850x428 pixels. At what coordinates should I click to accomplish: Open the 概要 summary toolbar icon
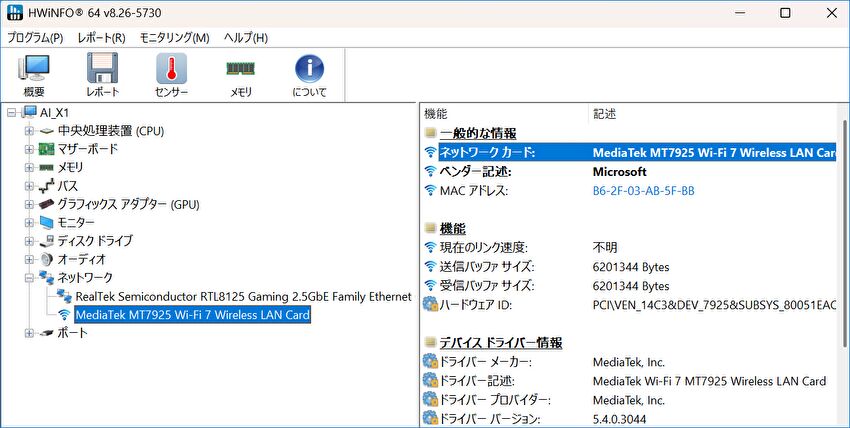click(34, 69)
